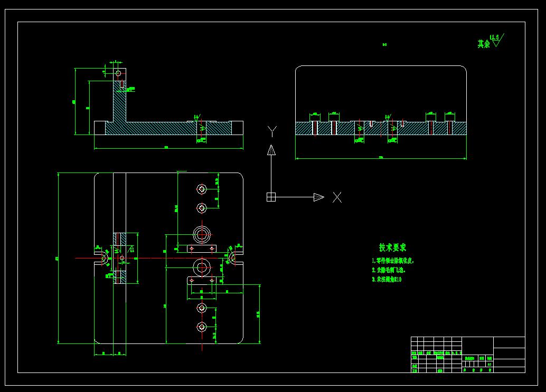Click the 其余 surface finish label
546x392 pixels.
(484, 44)
